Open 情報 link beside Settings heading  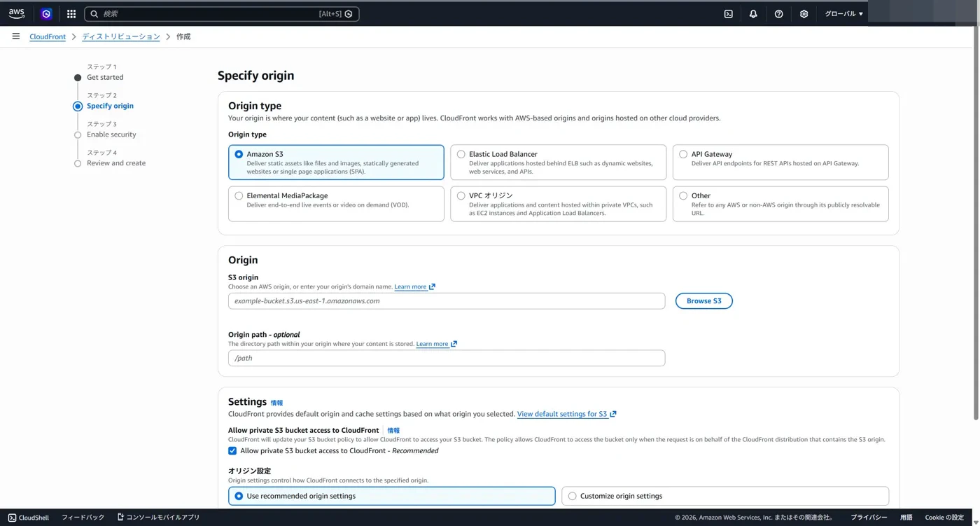[276, 403]
